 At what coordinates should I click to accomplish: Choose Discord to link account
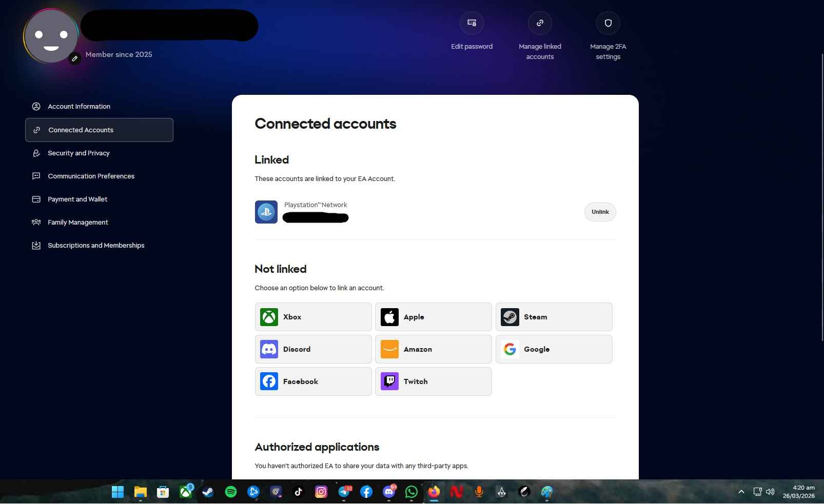pyautogui.click(x=313, y=349)
